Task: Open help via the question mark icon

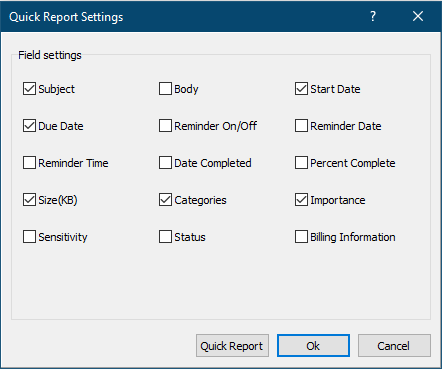Action: (x=373, y=16)
